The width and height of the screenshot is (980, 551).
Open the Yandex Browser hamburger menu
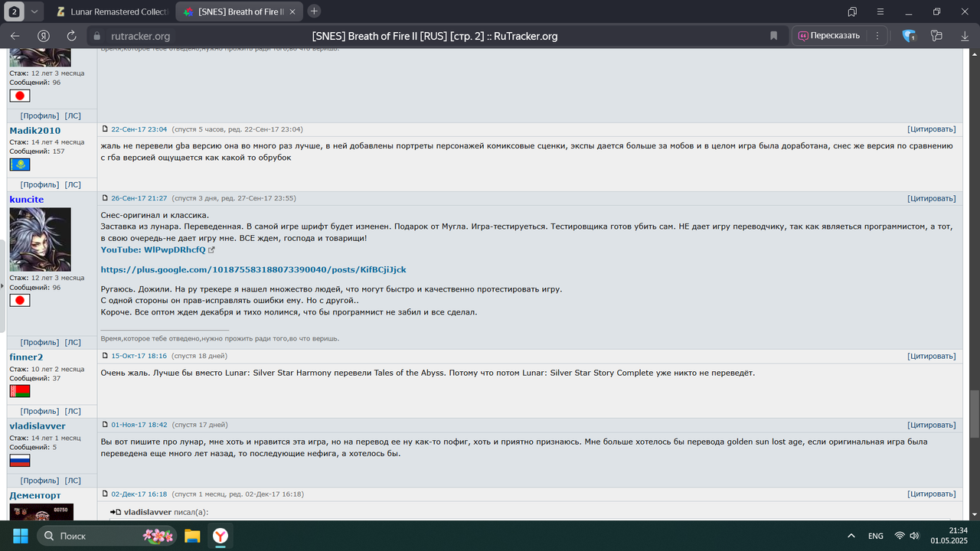pos(879,11)
